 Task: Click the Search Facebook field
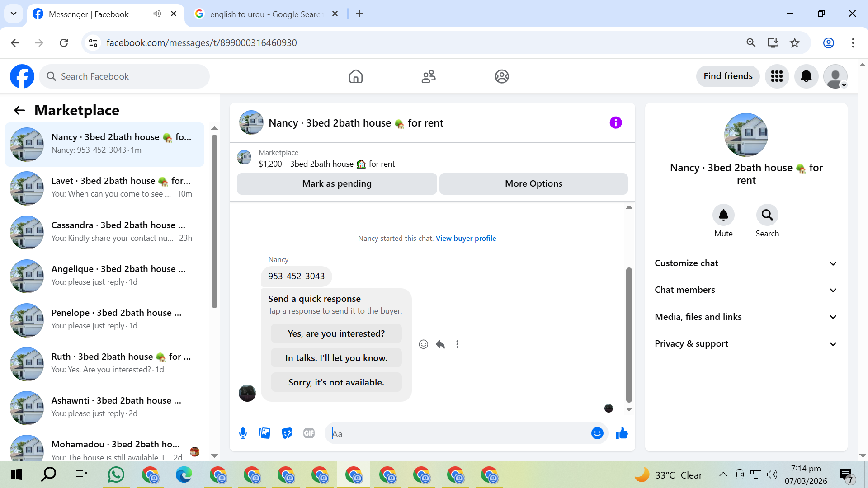124,76
